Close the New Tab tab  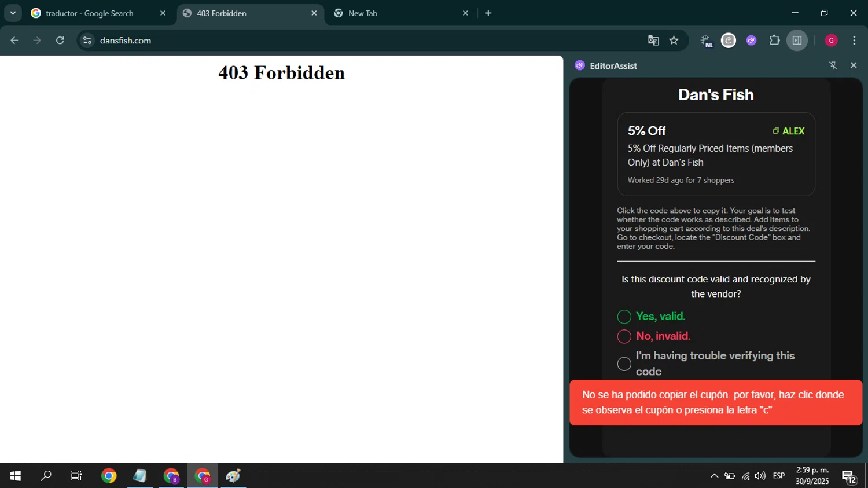465,13
